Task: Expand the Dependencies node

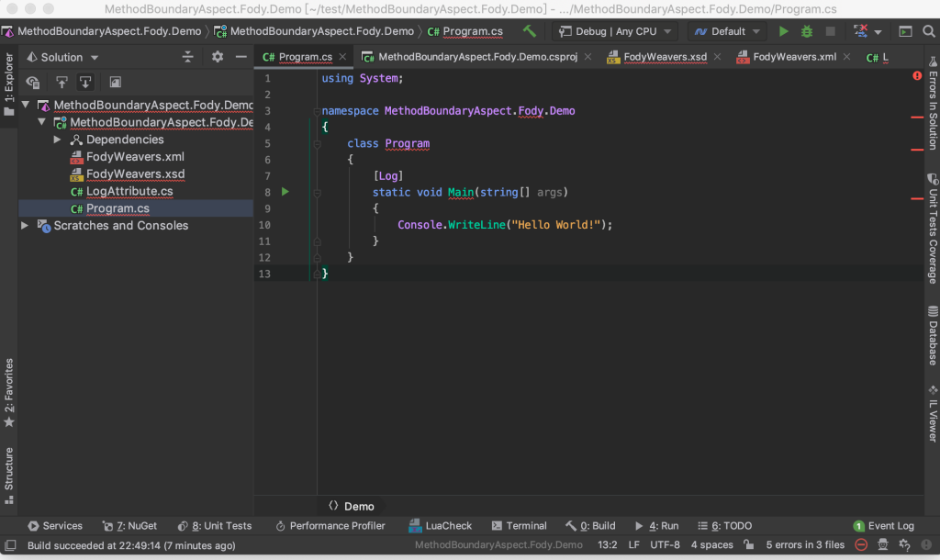Action: (58, 140)
